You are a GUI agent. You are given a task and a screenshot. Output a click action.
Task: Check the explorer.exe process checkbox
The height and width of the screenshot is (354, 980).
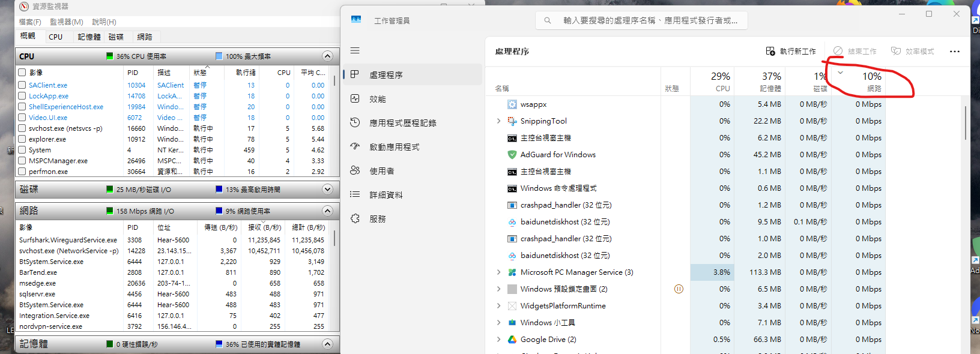(22, 139)
